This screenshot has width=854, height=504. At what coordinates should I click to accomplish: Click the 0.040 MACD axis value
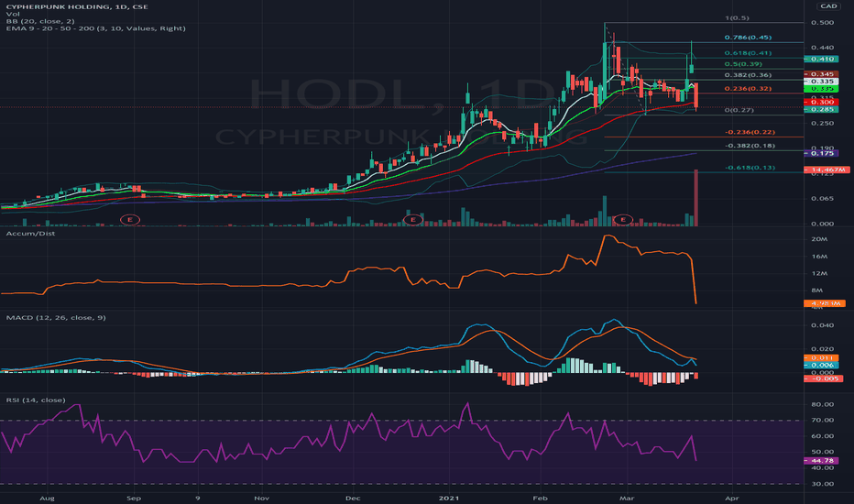point(822,325)
